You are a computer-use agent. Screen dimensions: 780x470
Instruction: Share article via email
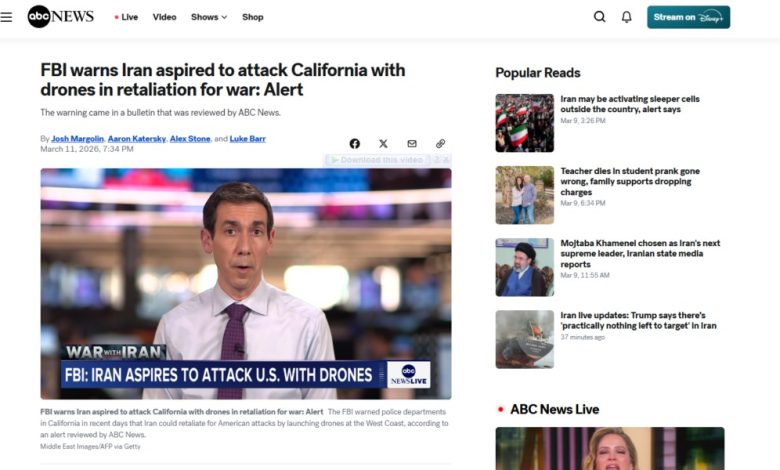412,144
